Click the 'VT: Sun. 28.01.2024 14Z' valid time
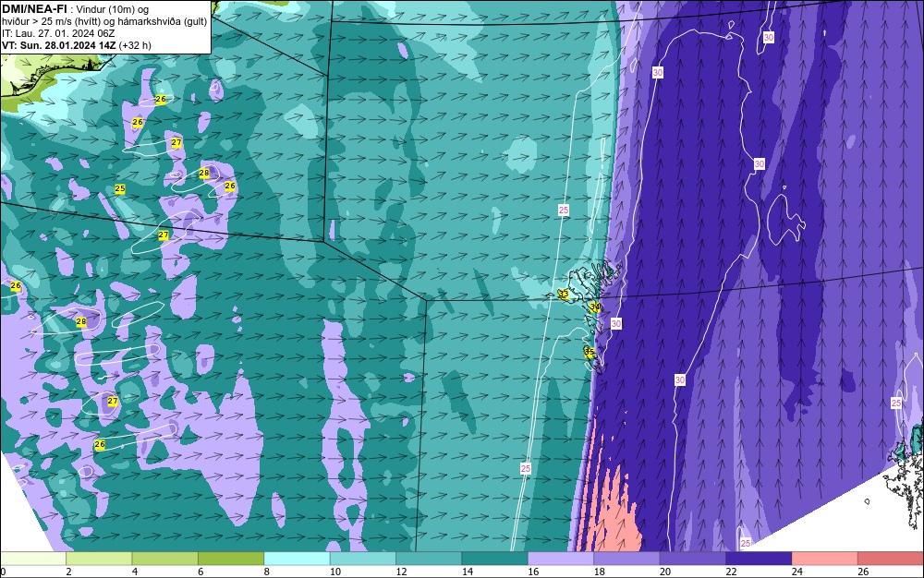 (58, 45)
